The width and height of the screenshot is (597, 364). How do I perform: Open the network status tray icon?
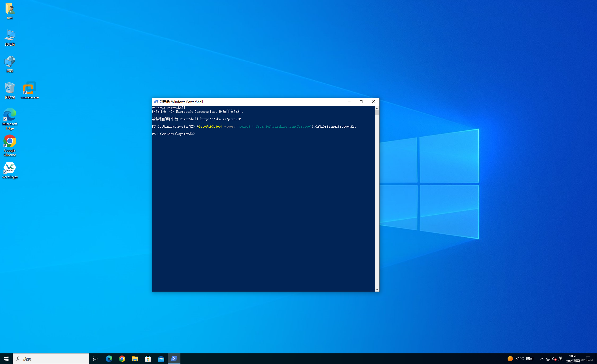548,359
